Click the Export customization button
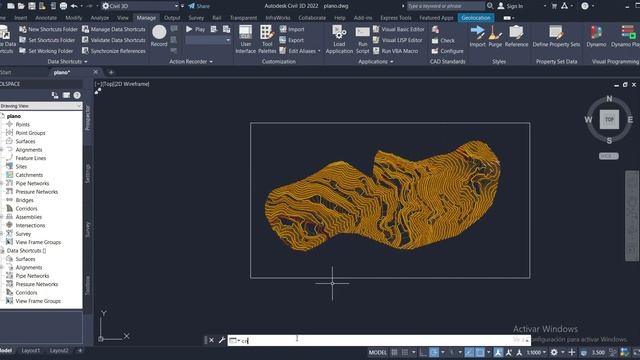The image size is (640, 360). coord(291,40)
